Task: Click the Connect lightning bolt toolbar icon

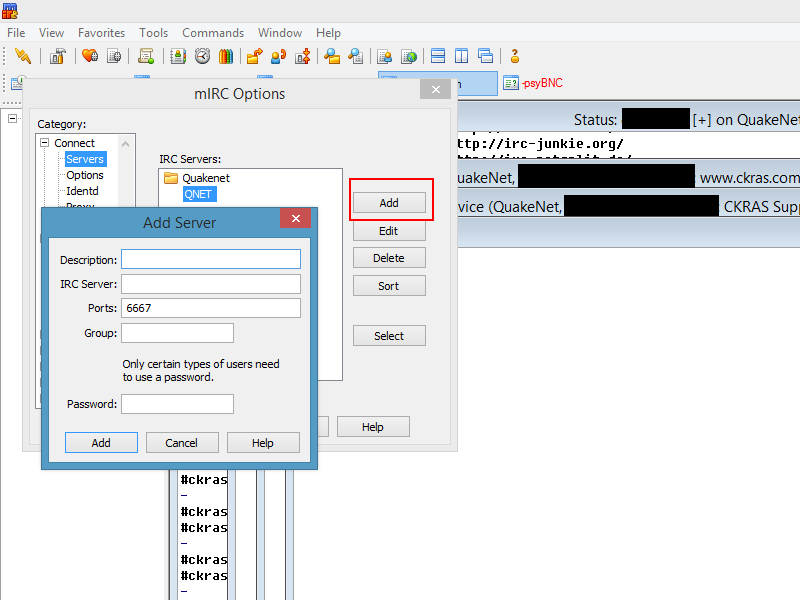Action: 23,56
